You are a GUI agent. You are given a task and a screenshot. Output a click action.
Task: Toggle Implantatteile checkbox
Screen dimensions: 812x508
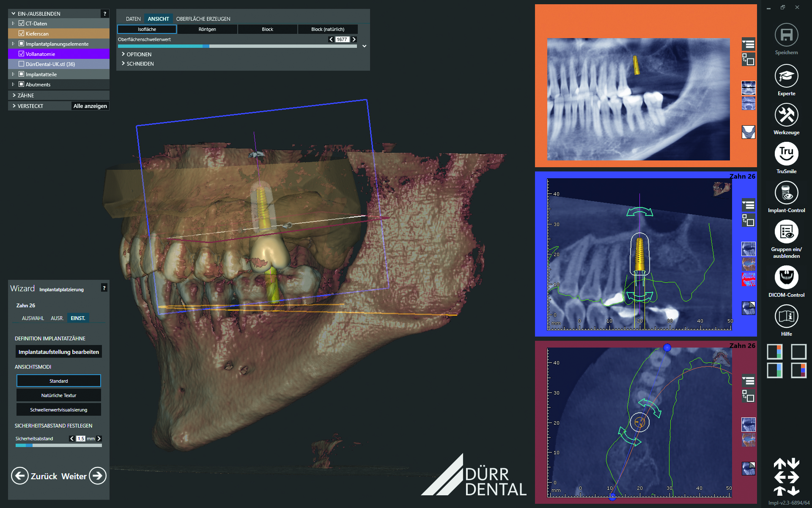pyautogui.click(x=21, y=74)
